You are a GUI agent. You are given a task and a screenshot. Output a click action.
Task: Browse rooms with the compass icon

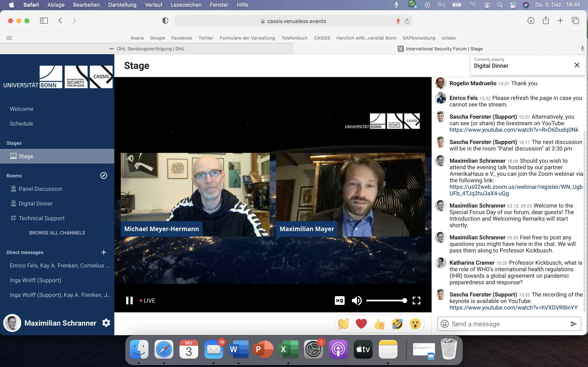pyautogui.click(x=104, y=176)
